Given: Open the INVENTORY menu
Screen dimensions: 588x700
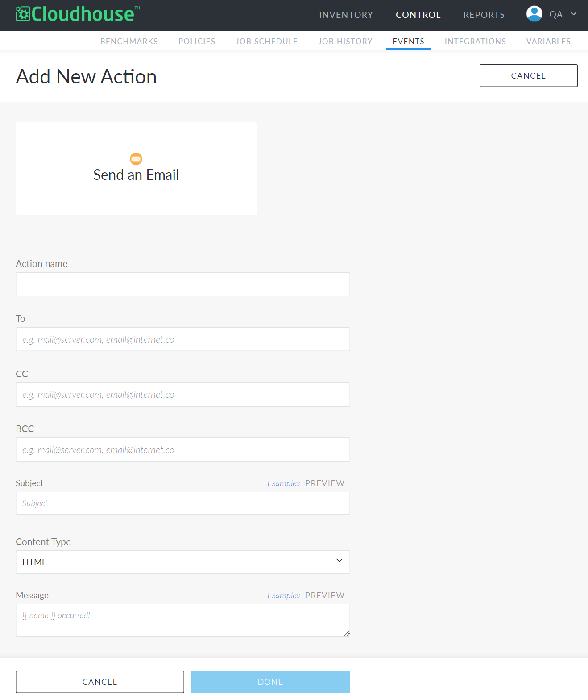Looking at the screenshot, I should coord(346,15).
